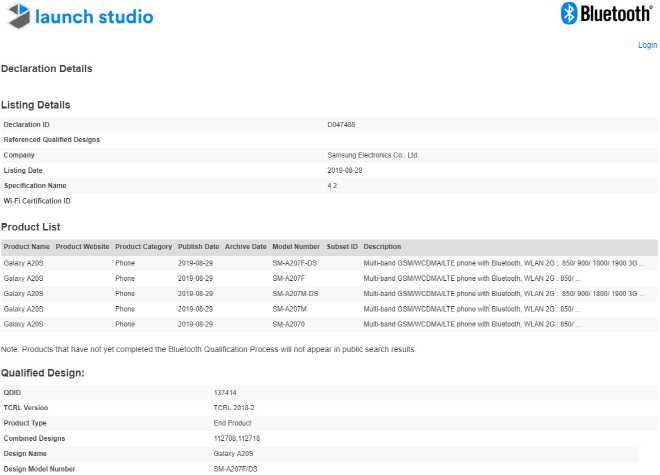Viewport: 660px width, 475px height.
Task: Click the Wi-Fi Certification ID label
Action: [37, 201]
